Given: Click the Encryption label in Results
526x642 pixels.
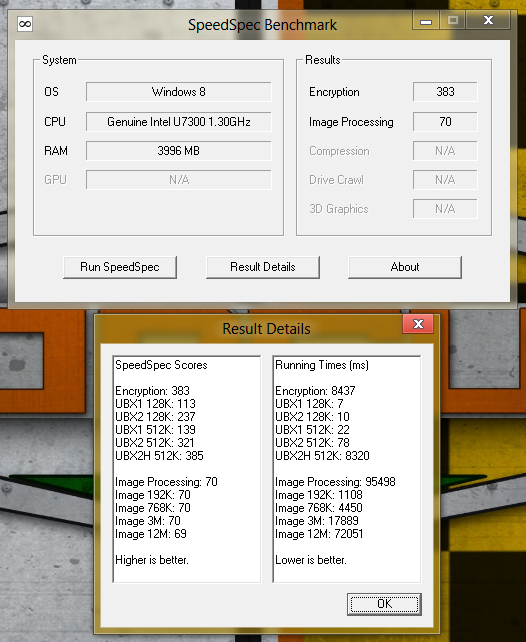Looking at the screenshot, I should tap(334, 92).
